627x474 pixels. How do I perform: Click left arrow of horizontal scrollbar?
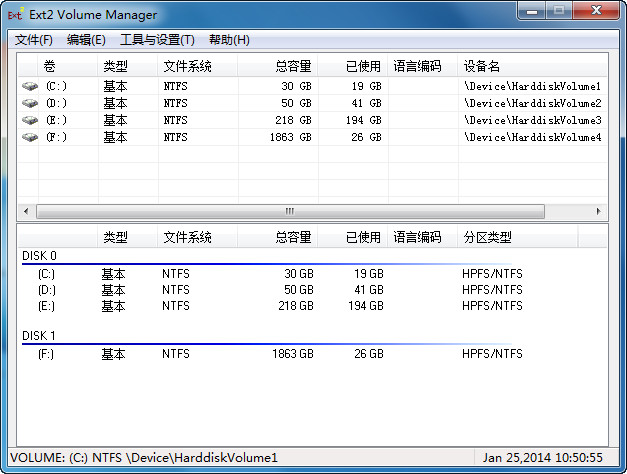[x=26, y=211]
